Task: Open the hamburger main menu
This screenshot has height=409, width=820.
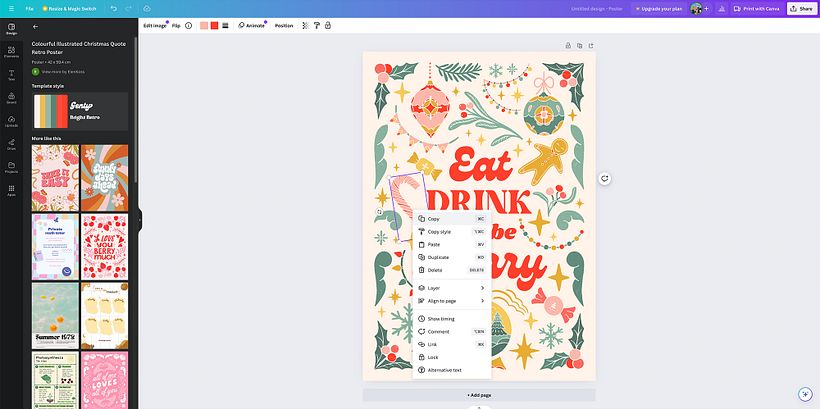Action: [x=11, y=9]
